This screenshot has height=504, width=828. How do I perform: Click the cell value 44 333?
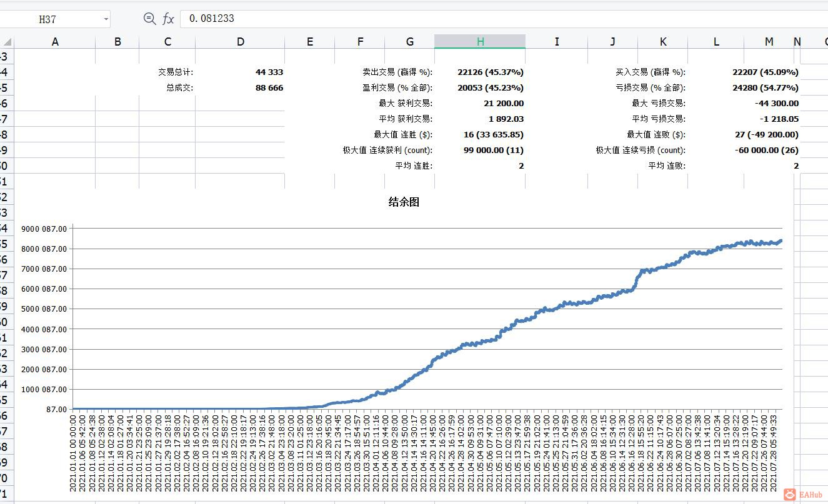pyautogui.click(x=269, y=72)
